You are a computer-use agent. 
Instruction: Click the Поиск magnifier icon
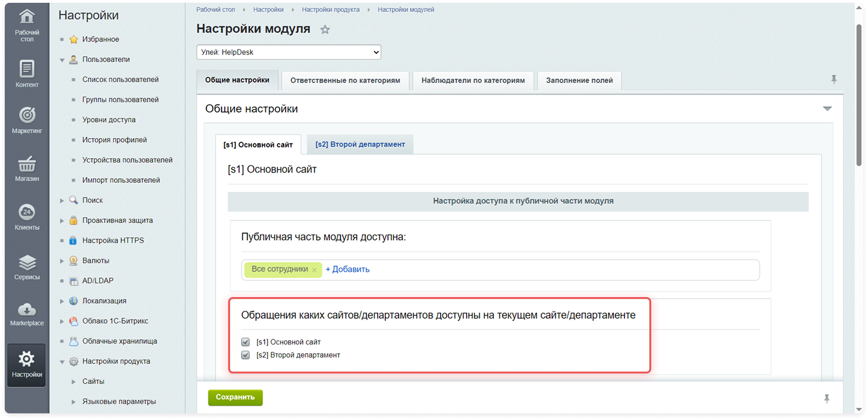[x=74, y=200]
